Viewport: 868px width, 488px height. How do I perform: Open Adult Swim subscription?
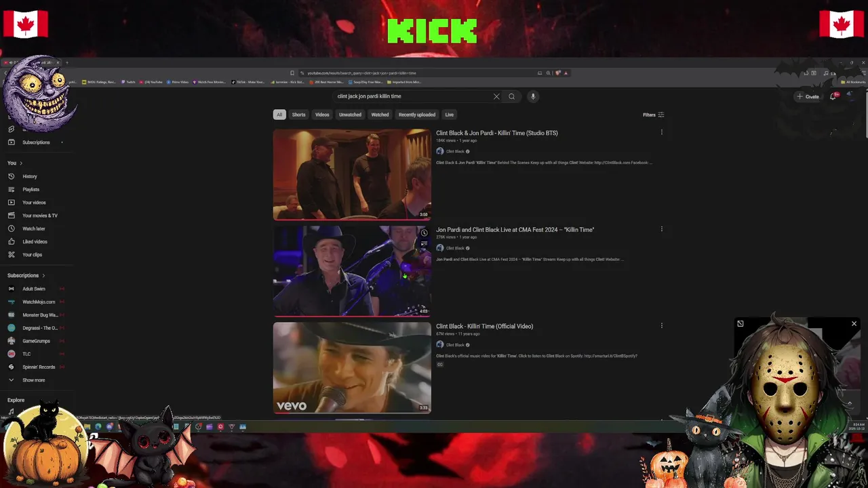tap(33, 289)
